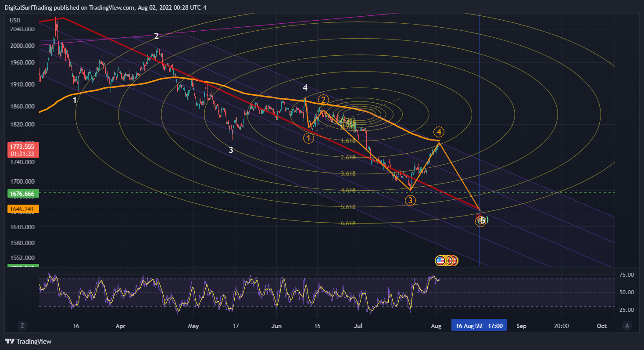The width and height of the screenshot is (644, 350).
Task: Click the 1580.000 price axis label
Action: tap(21, 242)
